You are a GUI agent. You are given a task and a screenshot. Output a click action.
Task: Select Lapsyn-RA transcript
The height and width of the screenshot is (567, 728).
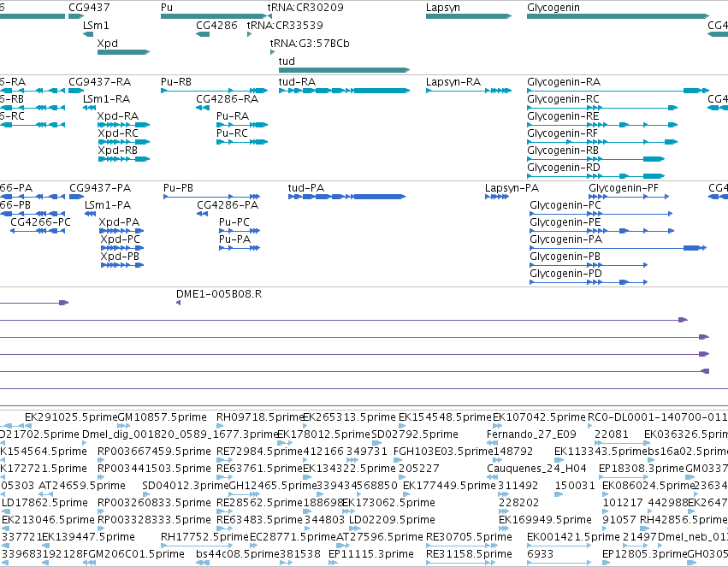(x=469, y=91)
